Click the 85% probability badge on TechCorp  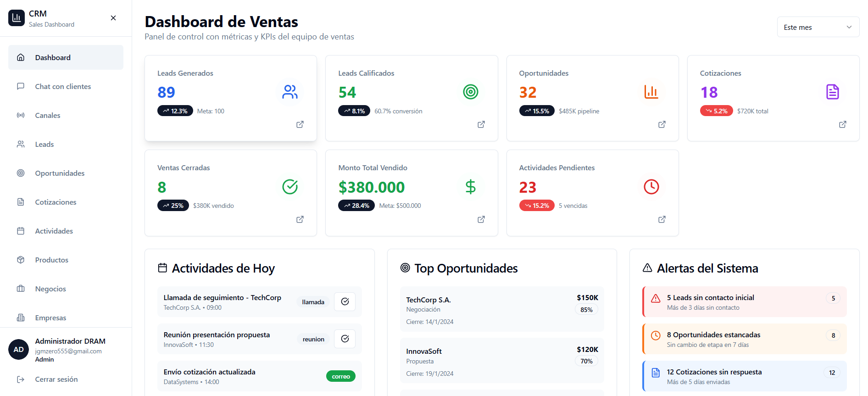coord(586,310)
